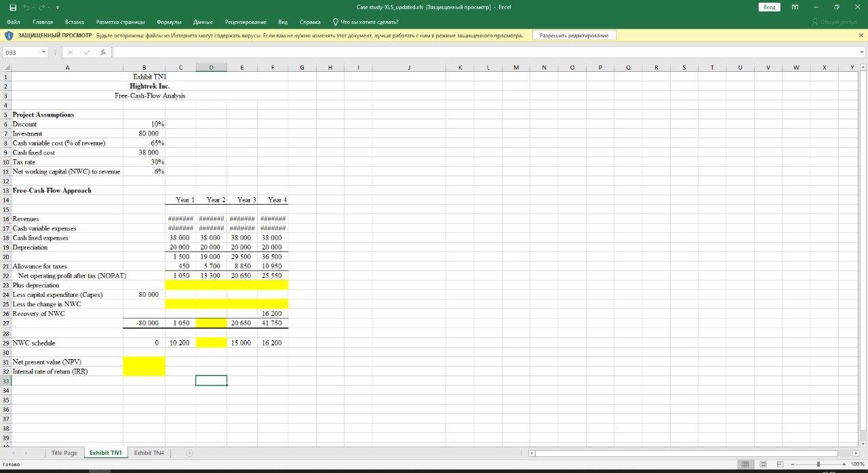Select row 27 header
The height and width of the screenshot is (473, 868).
[x=5, y=323]
